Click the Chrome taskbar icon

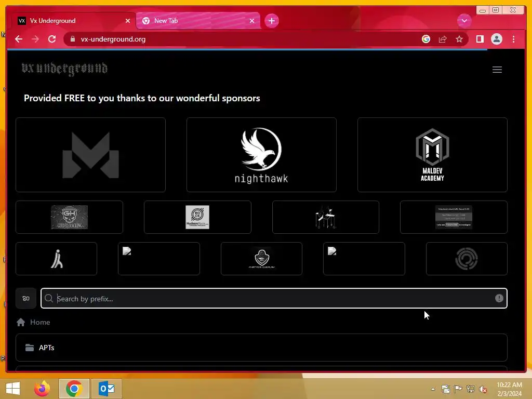coord(74,389)
